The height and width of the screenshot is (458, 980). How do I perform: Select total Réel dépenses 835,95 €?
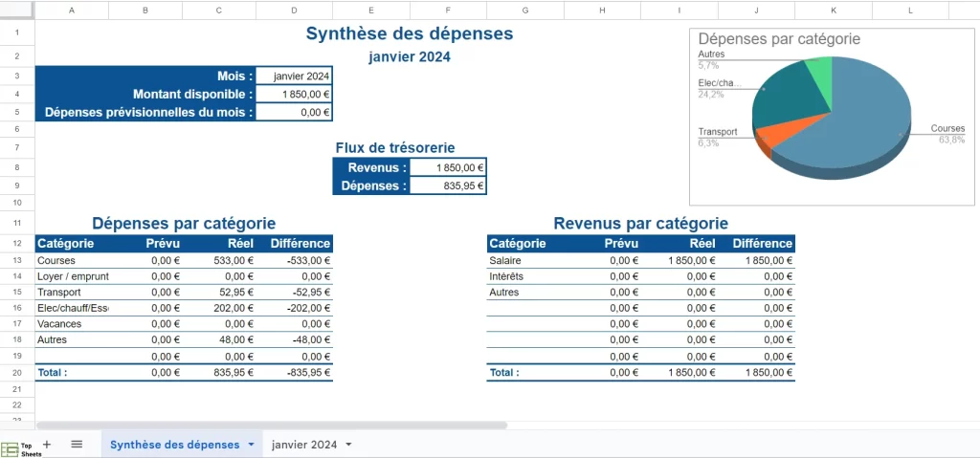(219, 372)
